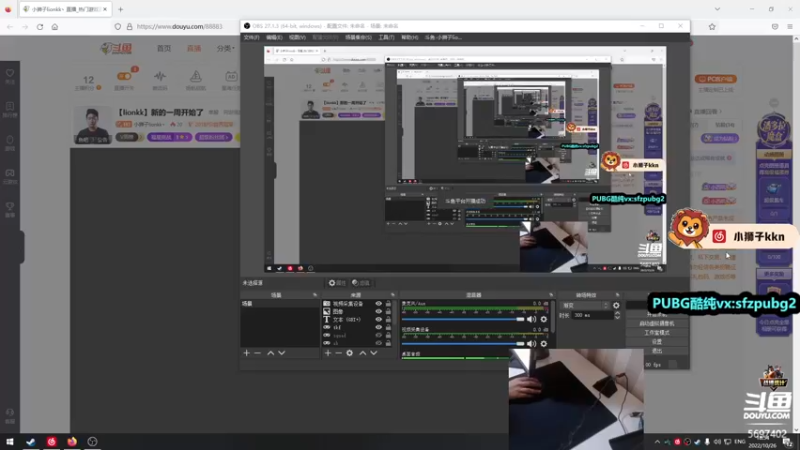Open the transition properties gear next to 渐变
Screen dimensions: 800x450
pos(616,306)
